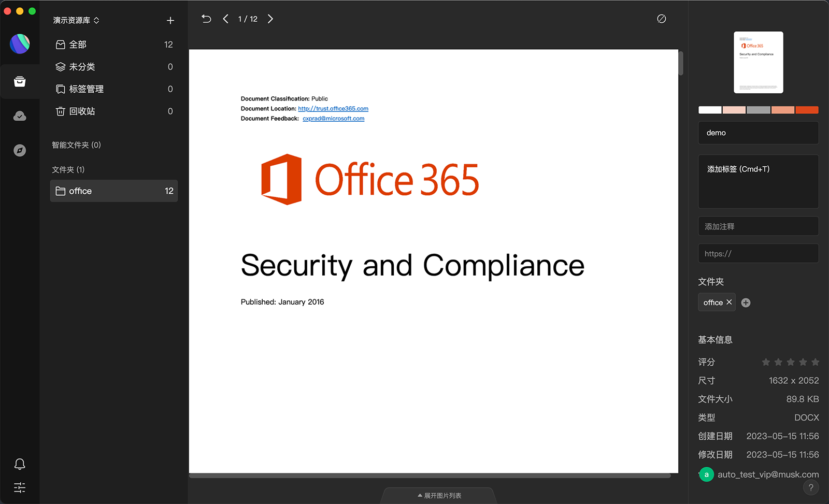
Task: Select the gray color swatch
Action: tap(759, 110)
